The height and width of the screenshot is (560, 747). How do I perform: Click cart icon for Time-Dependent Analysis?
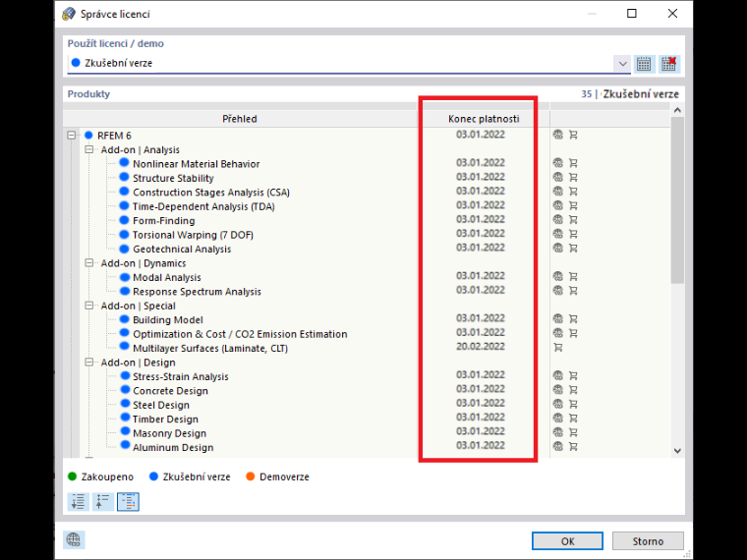[x=573, y=205]
